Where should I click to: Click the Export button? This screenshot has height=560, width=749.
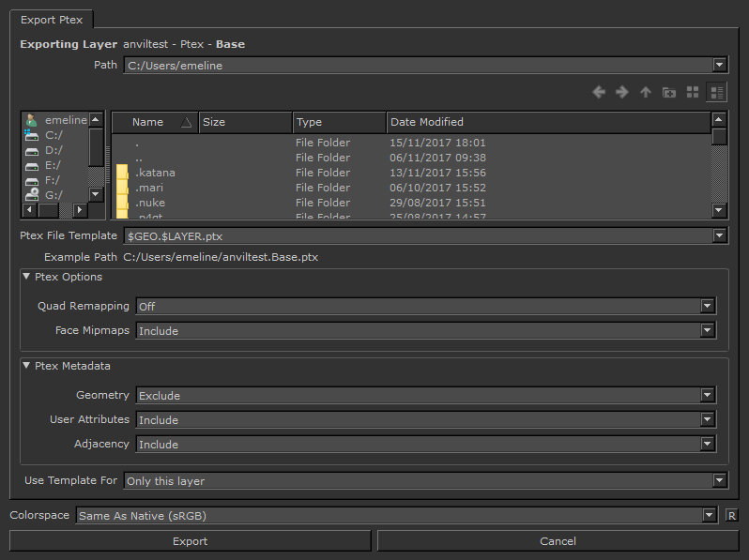(x=191, y=541)
